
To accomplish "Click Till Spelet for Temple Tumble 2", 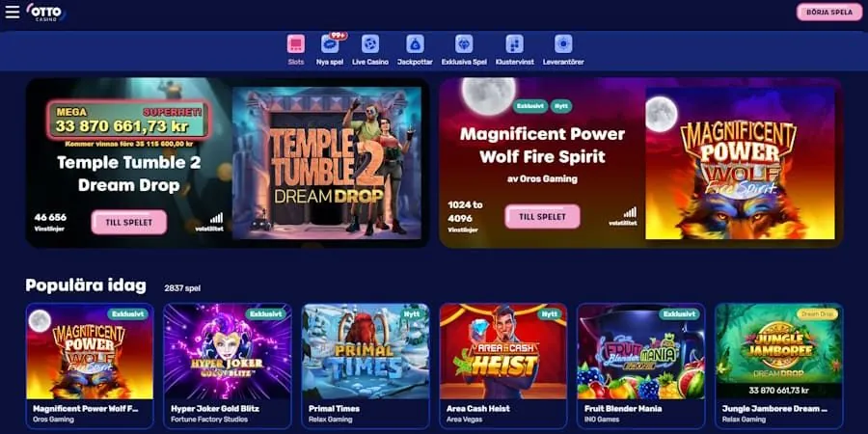I will click(129, 222).
